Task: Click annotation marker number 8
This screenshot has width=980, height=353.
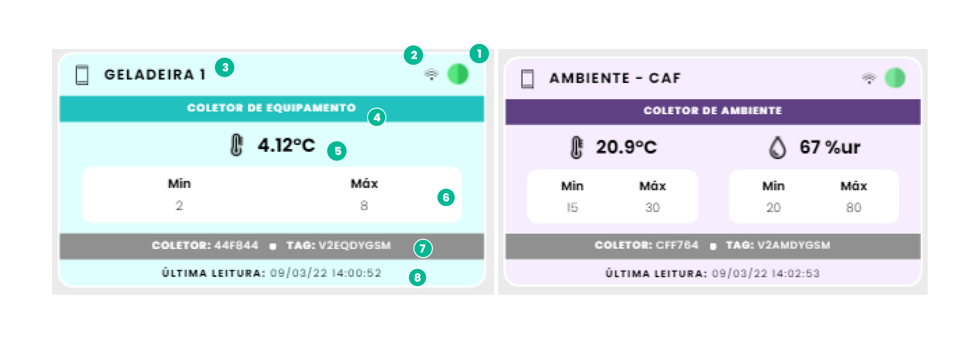Action: point(418,278)
